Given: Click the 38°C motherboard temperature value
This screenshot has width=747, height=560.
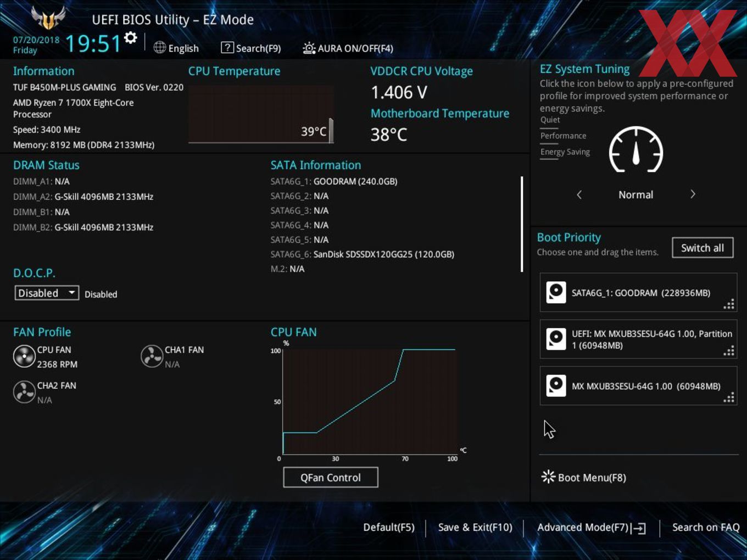Looking at the screenshot, I should tap(389, 135).
